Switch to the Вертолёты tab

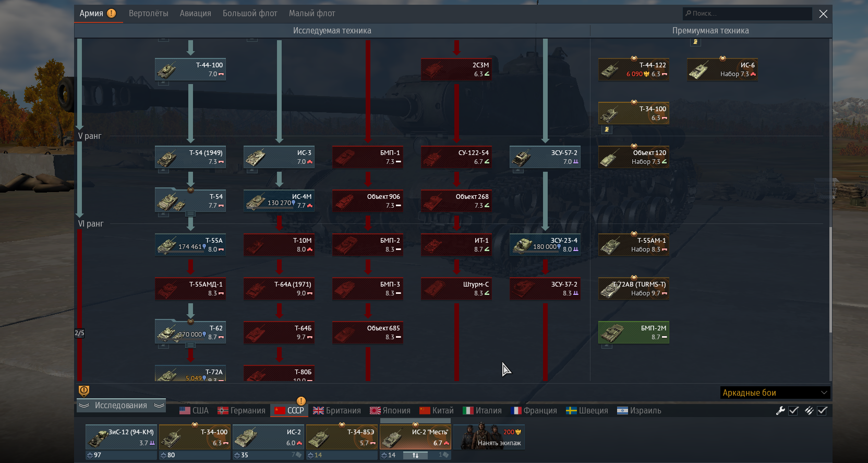click(x=149, y=14)
